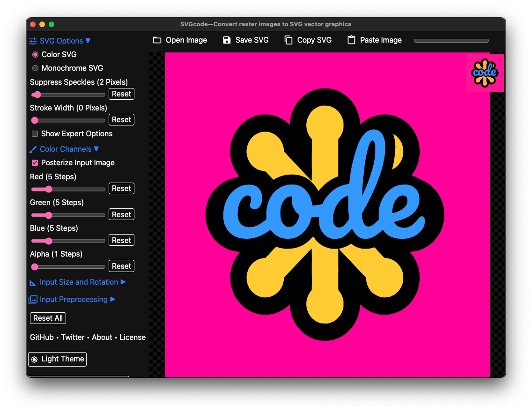Click the Green steps slider
Screen dimensions: 532x412
tap(68, 215)
